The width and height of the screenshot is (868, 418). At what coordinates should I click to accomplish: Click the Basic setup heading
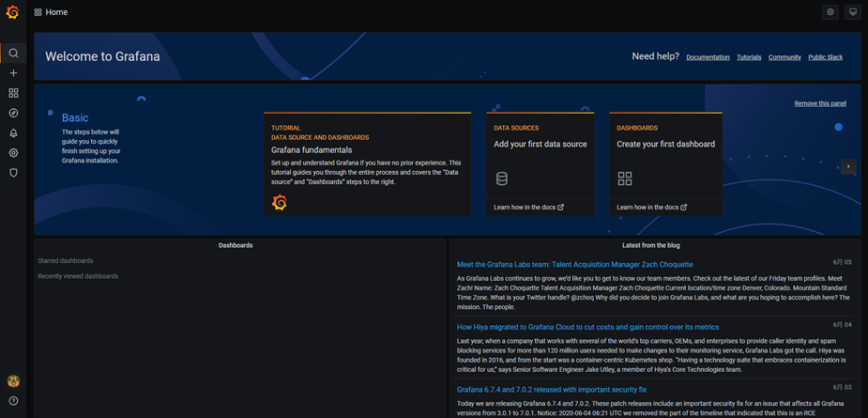click(75, 117)
